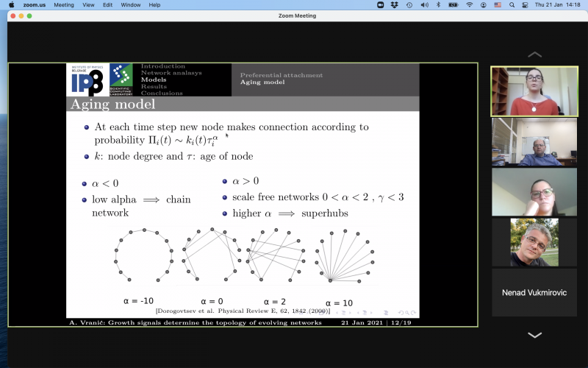Open the Time Machine menu bar icon
588x368 pixels.
pos(409,5)
